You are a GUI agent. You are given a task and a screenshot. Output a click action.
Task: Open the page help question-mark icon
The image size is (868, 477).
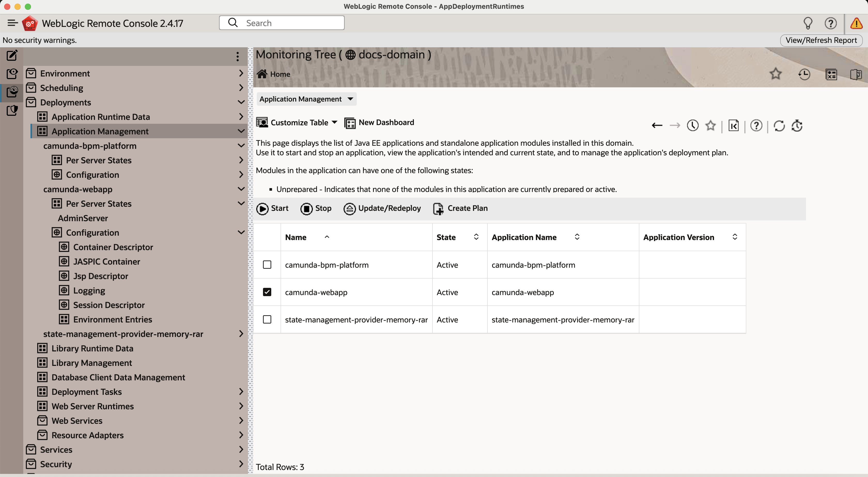tap(756, 125)
